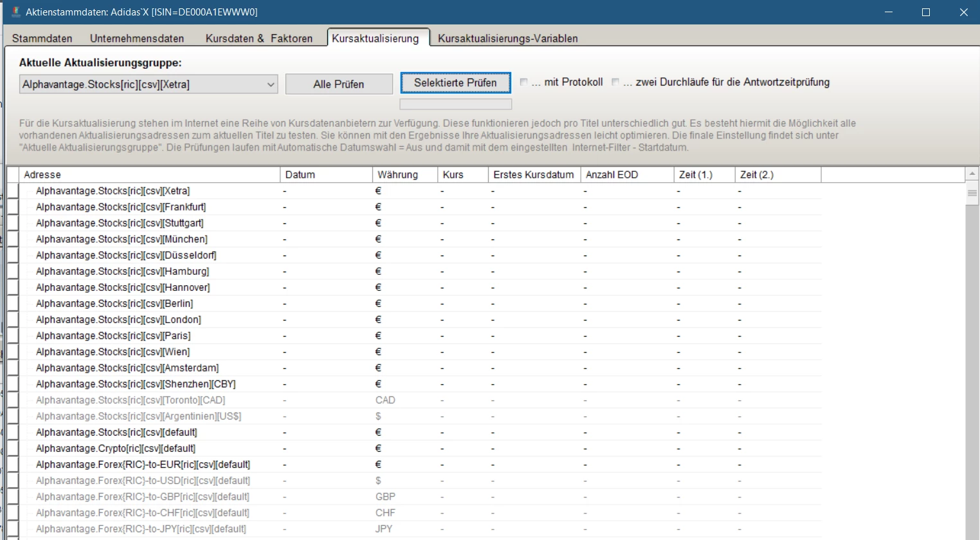Select Alphavantage.Stocks[ric][csv][Düsseldorf] row text
The image size is (980, 540).
click(x=126, y=256)
